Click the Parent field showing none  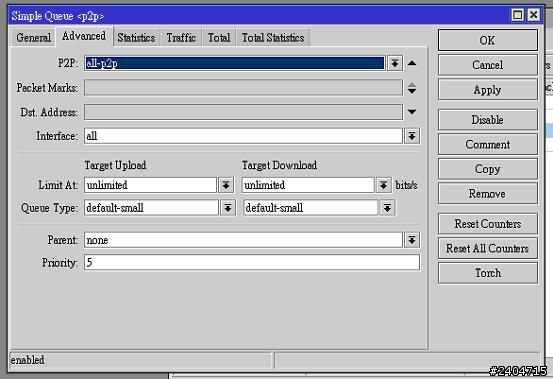[243, 240]
